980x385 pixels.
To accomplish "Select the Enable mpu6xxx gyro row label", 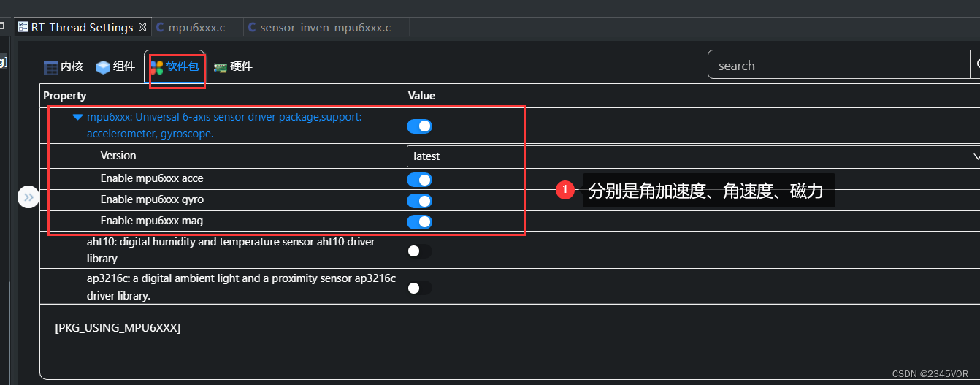I will coord(152,199).
